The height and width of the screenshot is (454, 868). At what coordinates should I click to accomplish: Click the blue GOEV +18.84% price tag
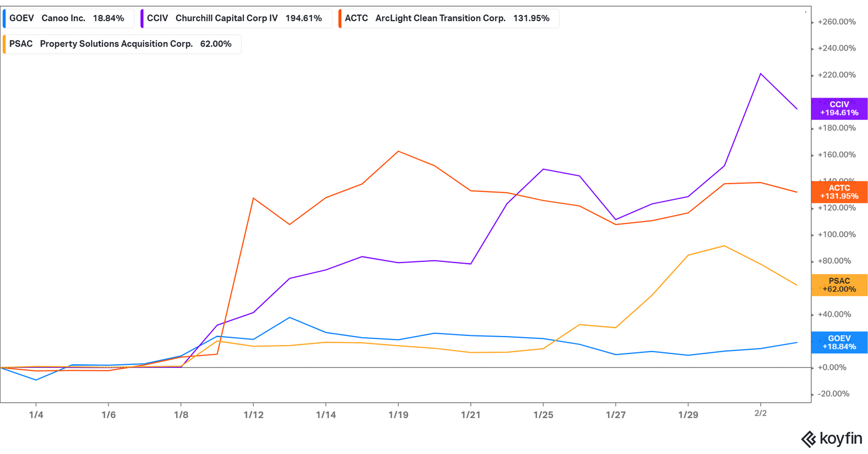tap(838, 342)
